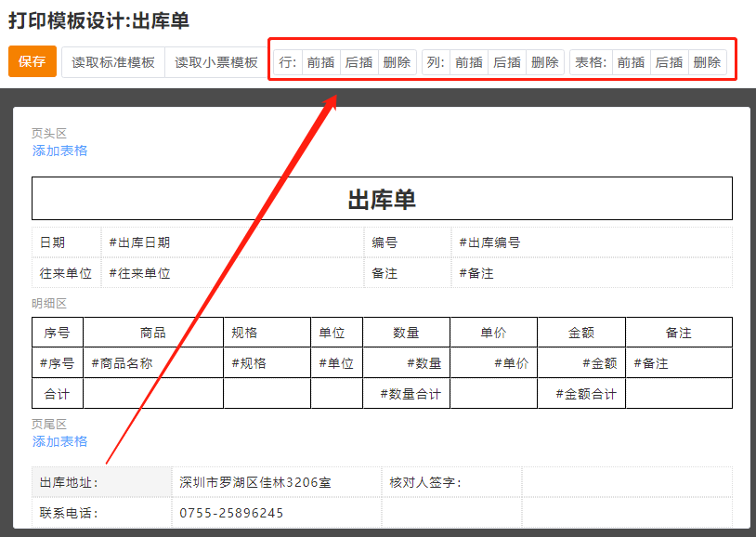Click the address cell 深圳市罗湖区佳林3206室
Image resolution: width=756 pixels, height=537 pixels.
point(276,482)
